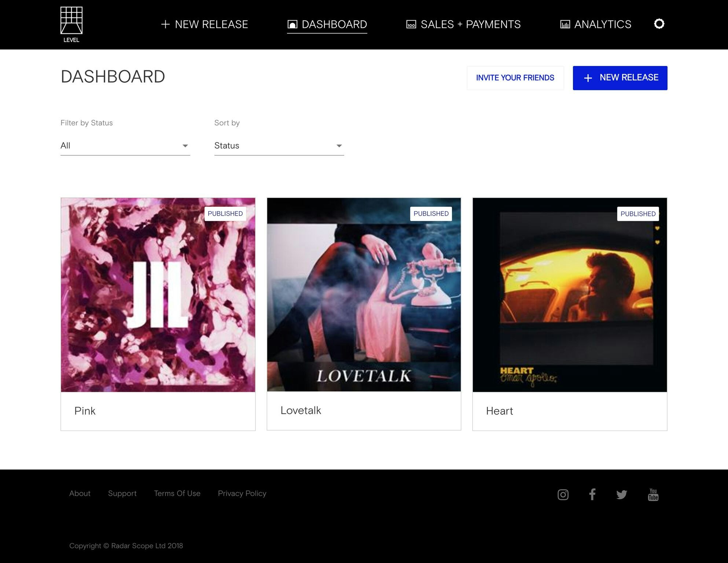Screen dimensions: 728x563
Task: Open settings via the gear icon
Action: pos(659,24)
